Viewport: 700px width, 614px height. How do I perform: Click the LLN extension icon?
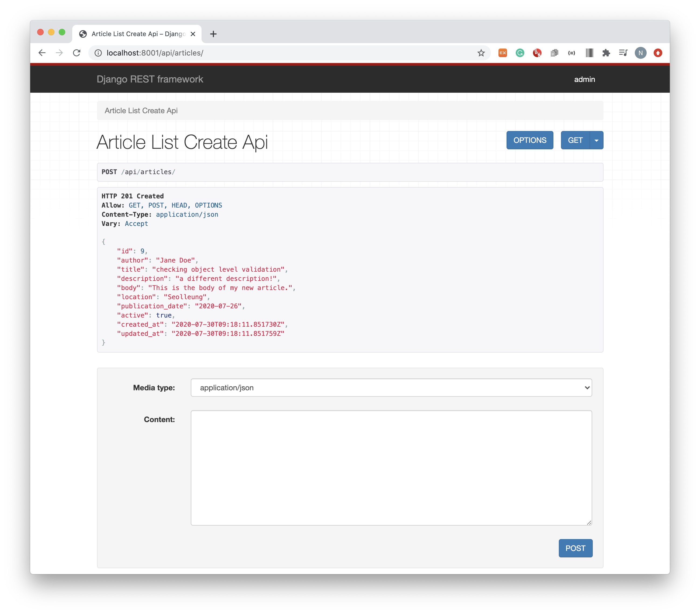tap(538, 53)
